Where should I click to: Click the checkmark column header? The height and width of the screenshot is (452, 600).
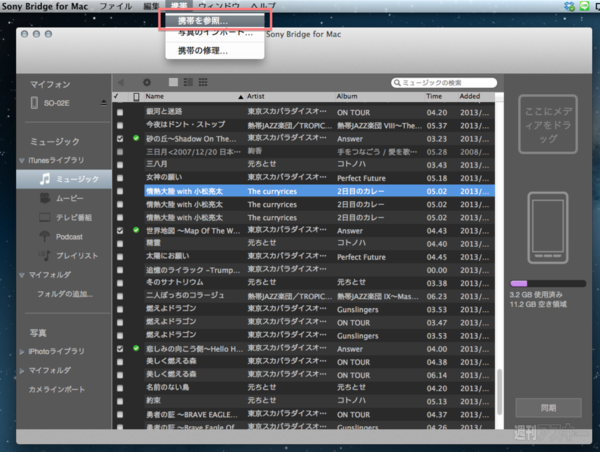coord(116,96)
